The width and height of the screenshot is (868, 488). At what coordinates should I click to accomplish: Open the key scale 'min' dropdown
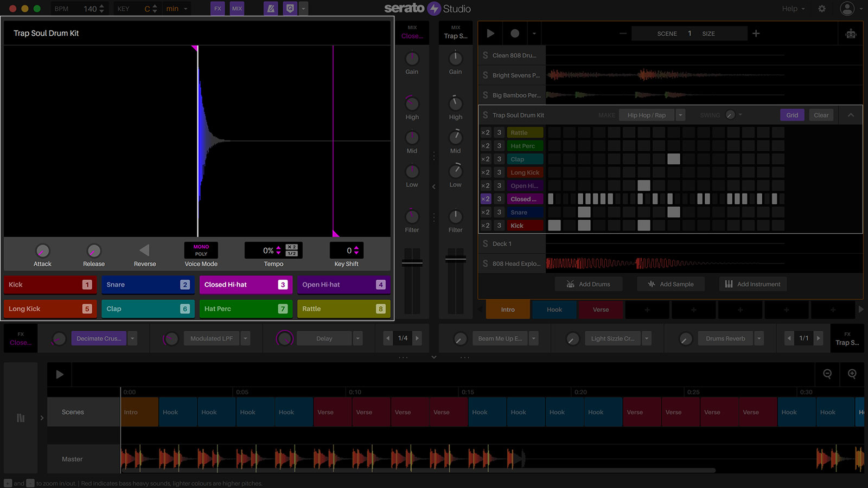click(177, 9)
